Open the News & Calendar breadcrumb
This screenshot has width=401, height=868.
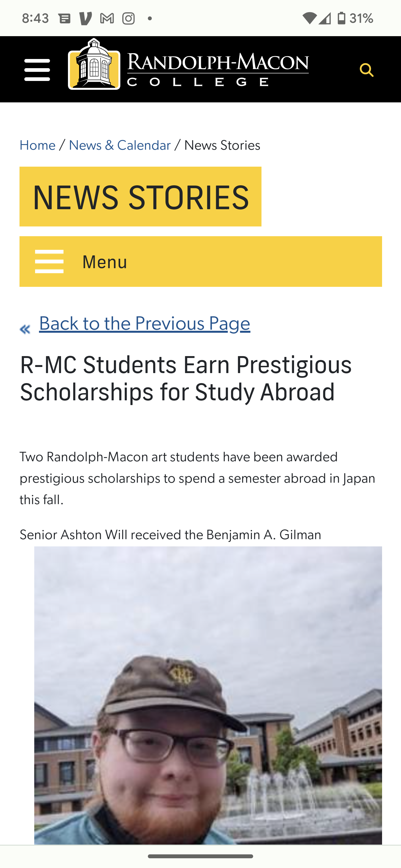[120, 145]
